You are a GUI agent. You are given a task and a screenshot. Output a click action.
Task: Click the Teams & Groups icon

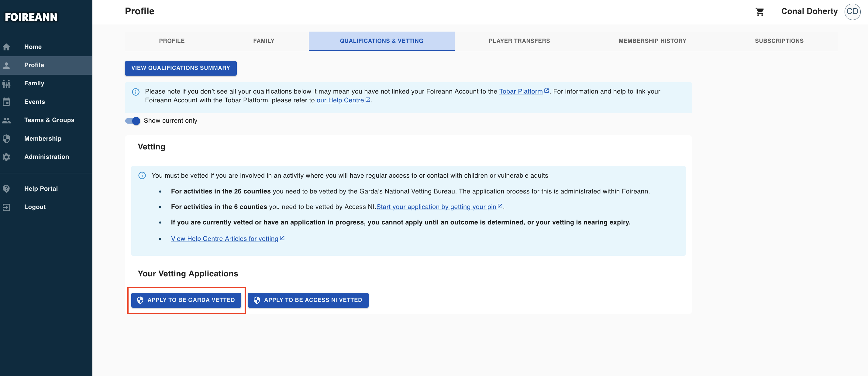coord(6,120)
